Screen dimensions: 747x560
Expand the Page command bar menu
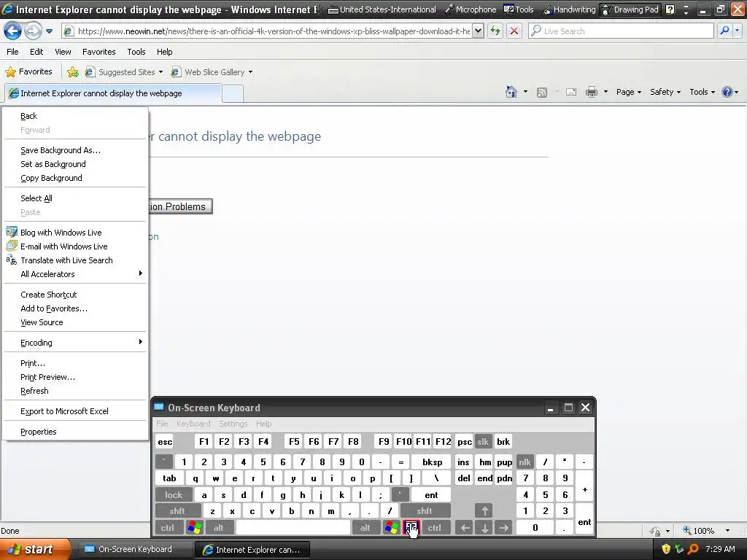point(628,92)
